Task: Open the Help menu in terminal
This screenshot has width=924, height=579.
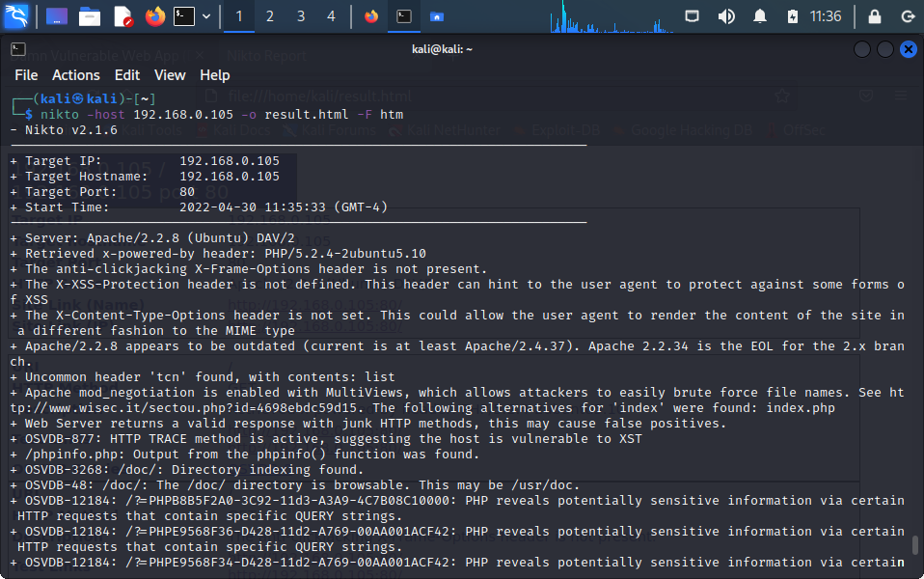Action: point(214,75)
